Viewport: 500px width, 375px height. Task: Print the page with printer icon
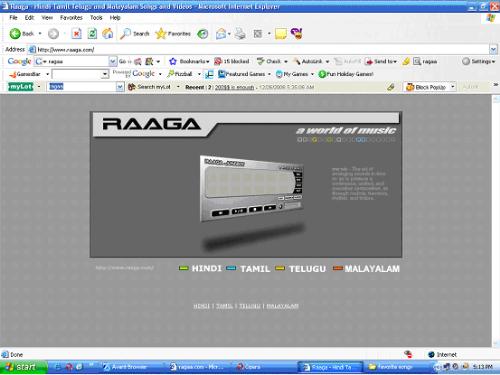(240, 34)
